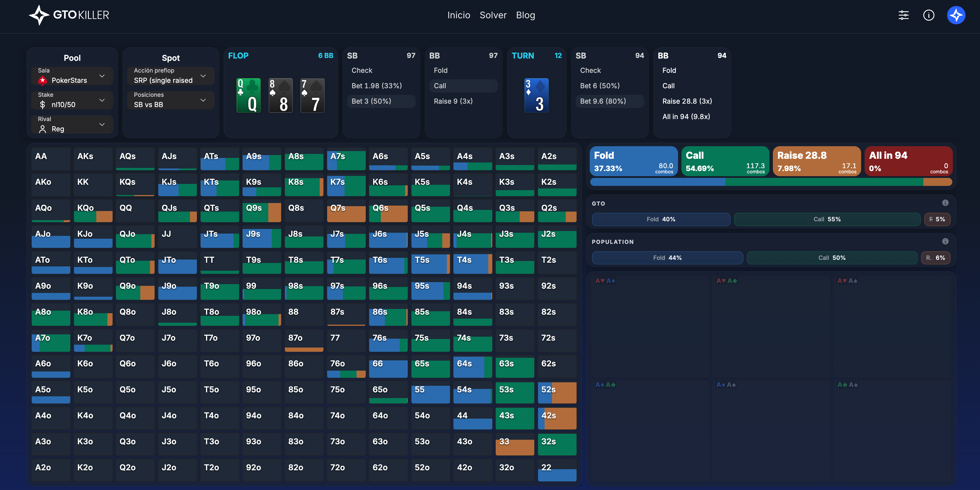This screenshot has height=490, width=980.
Task: Open the settings sliders icon top right
Action: click(x=903, y=15)
